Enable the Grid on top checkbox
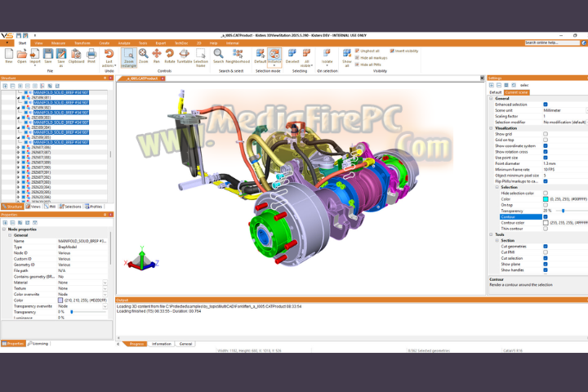The height and width of the screenshot is (392, 588). pyautogui.click(x=546, y=140)
